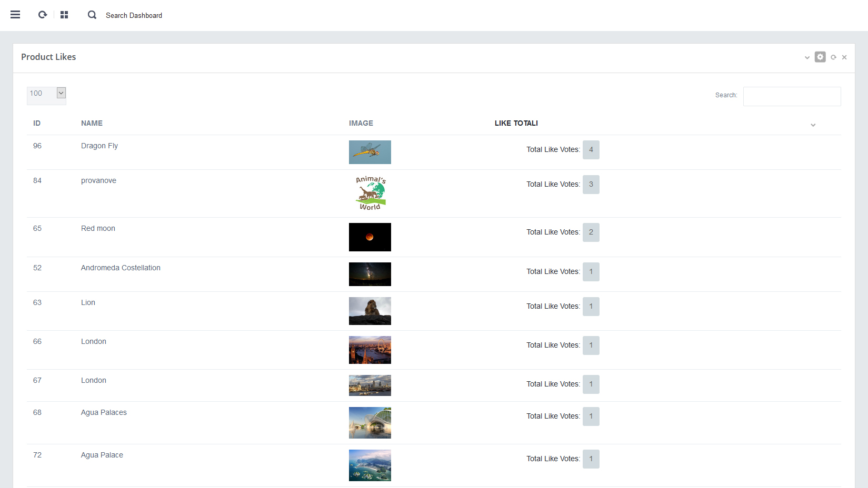Sort by LIKE TOTALI column header
The image size is (868, 488).
coord(516,123)
